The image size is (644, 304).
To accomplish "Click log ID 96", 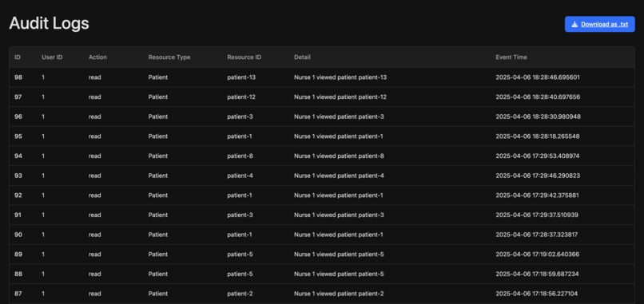I will (x=18, y=116).
